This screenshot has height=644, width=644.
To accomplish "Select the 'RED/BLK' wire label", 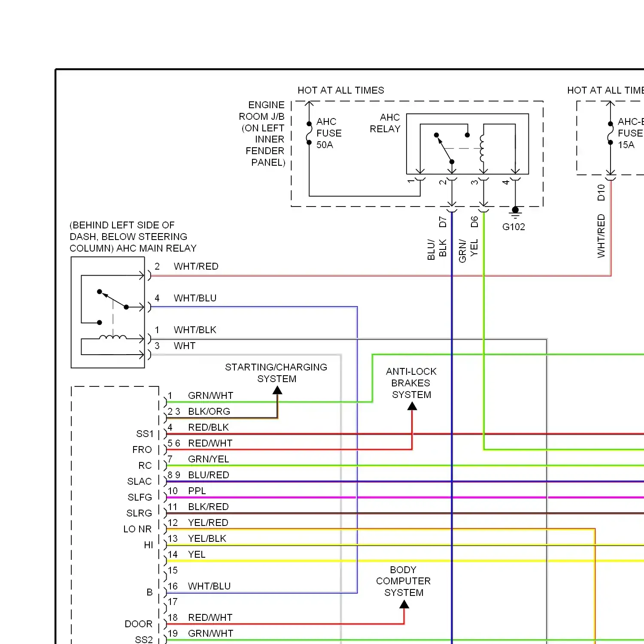I will click(x=208, y=427).
